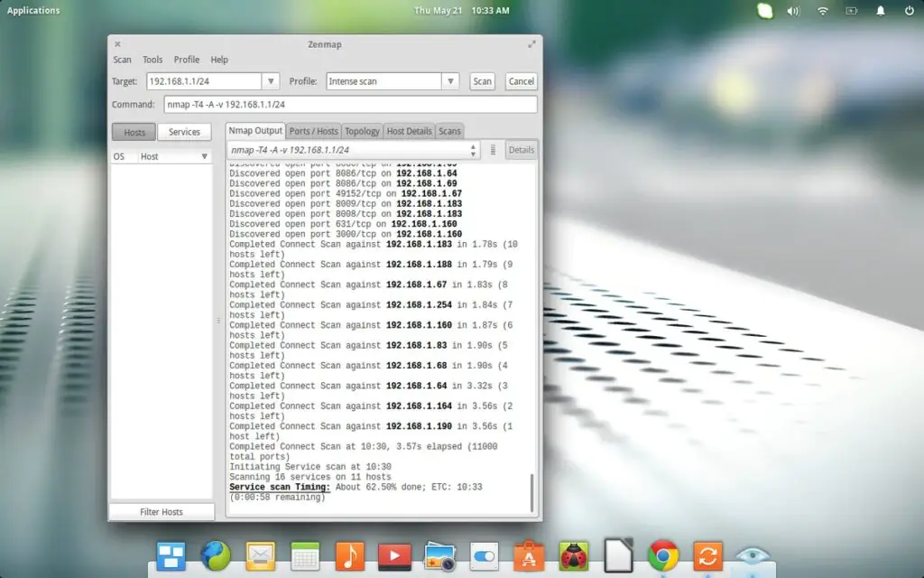Open the Wi-Fi network indicator
Screen dimensions: 924x578
click(x=823, y=11)
